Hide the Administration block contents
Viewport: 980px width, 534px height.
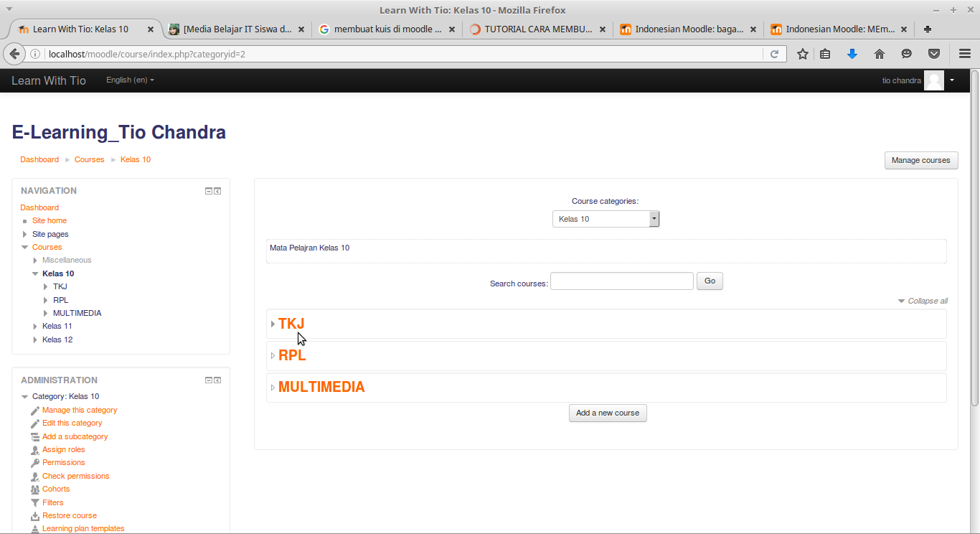(208, 380)
